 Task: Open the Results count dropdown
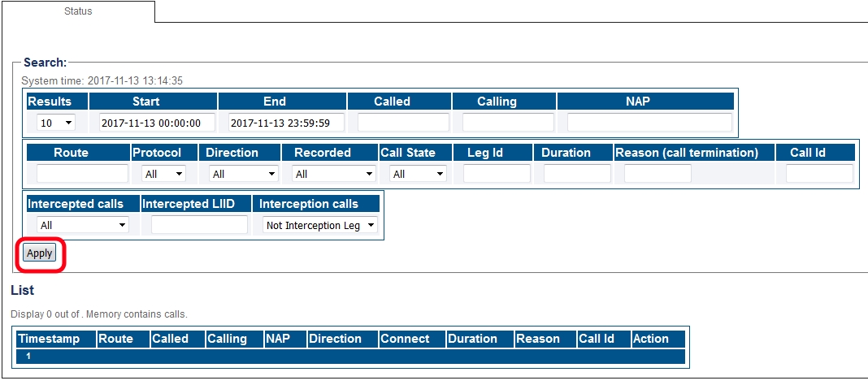(56, 123)
